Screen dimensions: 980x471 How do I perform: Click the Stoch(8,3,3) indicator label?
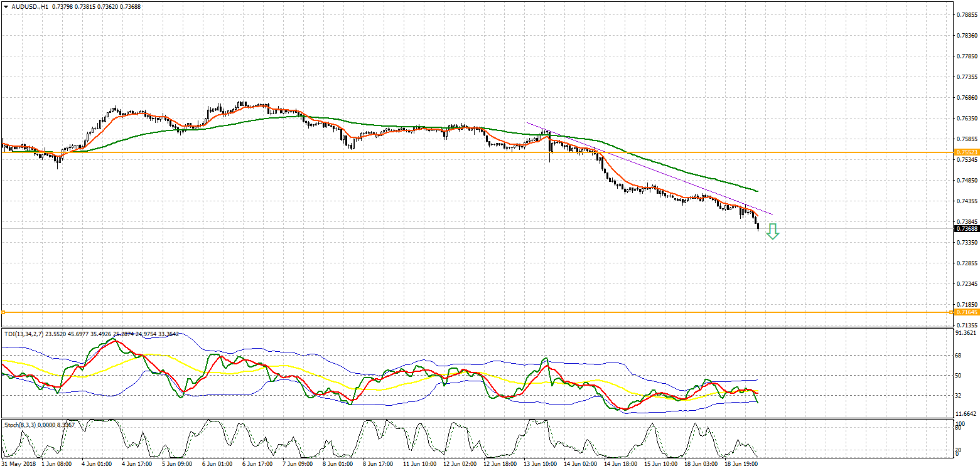pyautogui.click(x=19, y=425)
